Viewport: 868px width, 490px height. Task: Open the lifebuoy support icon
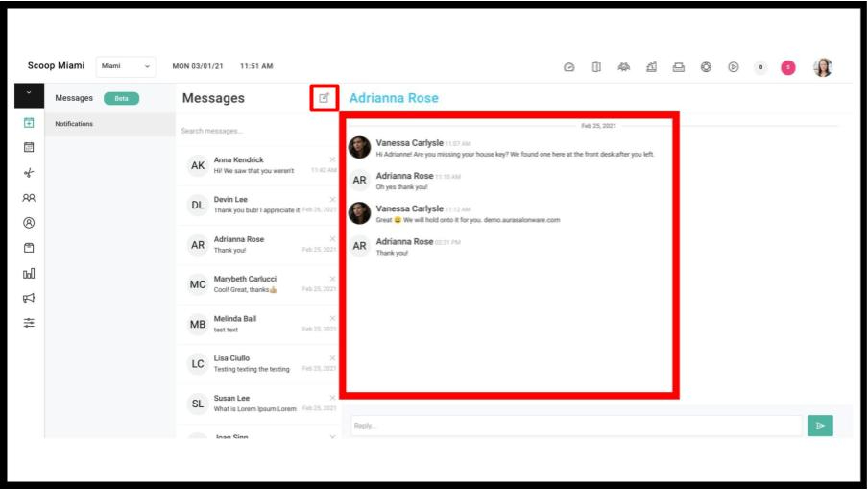click(x=706, y=67)
